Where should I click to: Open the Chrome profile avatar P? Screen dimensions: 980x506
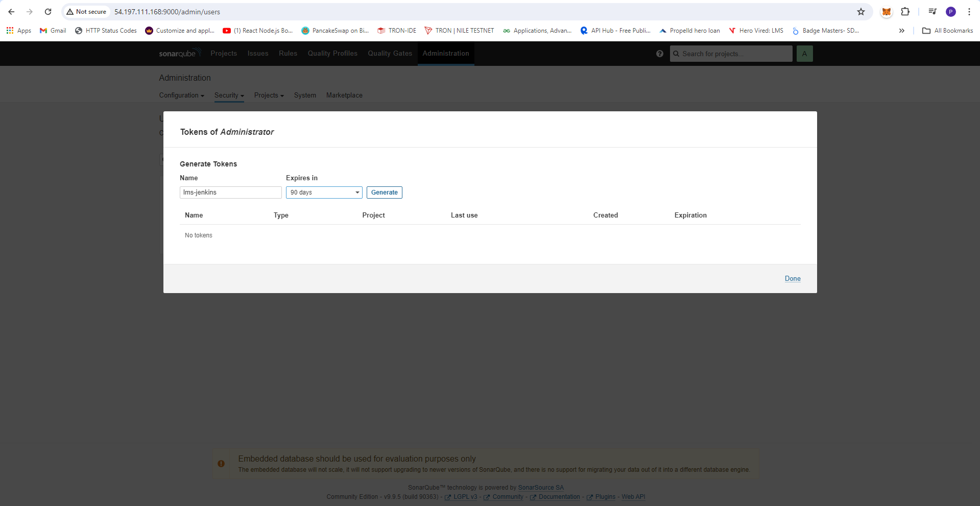[x=951, y=12]
